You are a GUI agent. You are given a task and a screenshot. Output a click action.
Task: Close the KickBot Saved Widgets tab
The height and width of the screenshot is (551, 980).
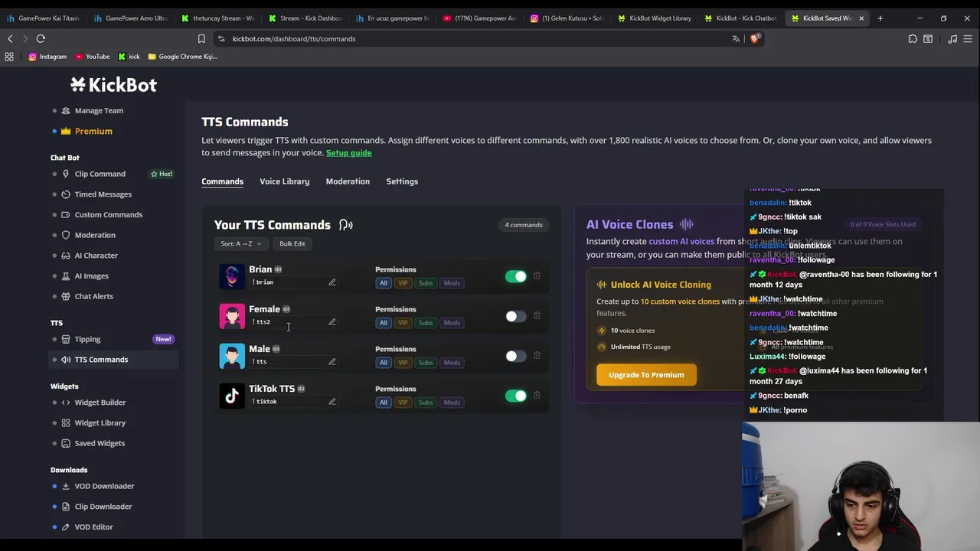(861, 18)
